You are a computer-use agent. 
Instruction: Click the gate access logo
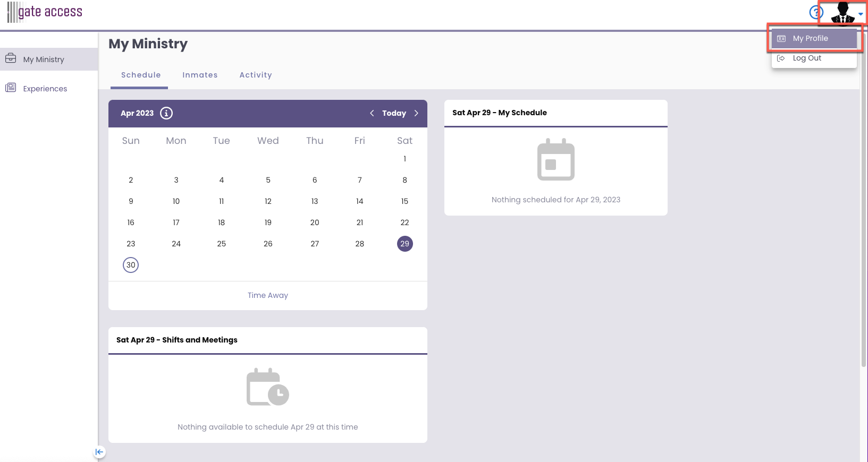click(45, 12)
